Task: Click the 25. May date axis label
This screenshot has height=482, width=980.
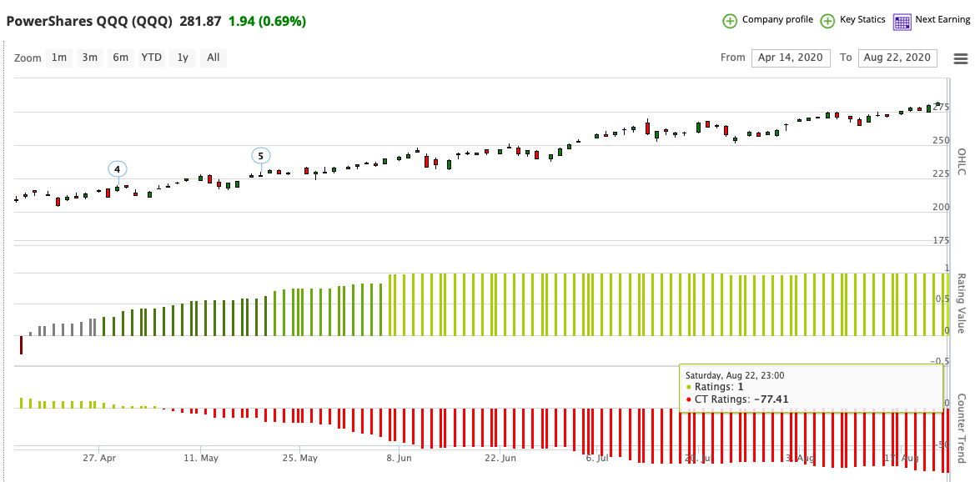Action: 300,459
